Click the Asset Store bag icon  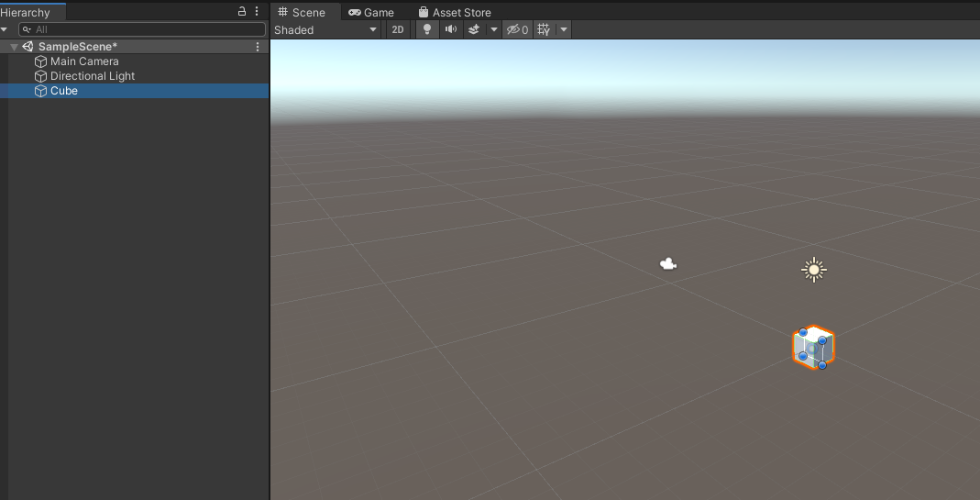coord(424,12)
